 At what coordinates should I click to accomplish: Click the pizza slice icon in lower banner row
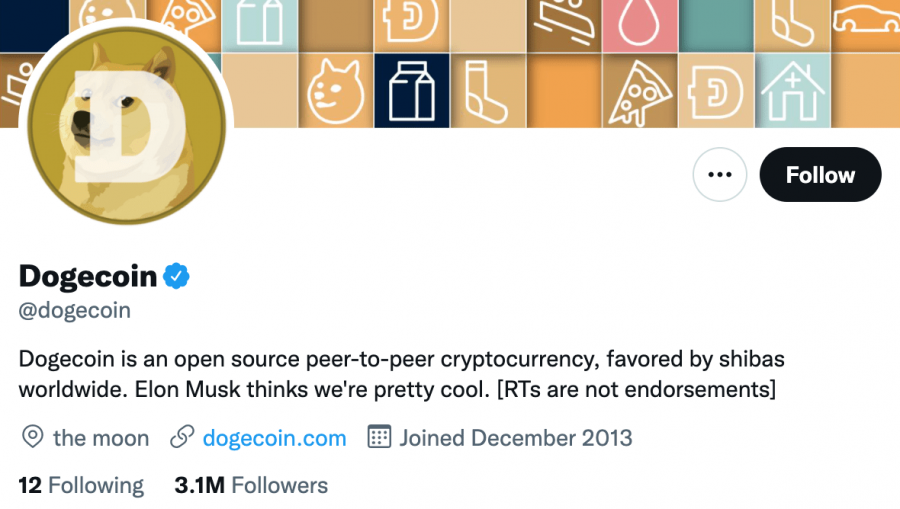(640, 91)
